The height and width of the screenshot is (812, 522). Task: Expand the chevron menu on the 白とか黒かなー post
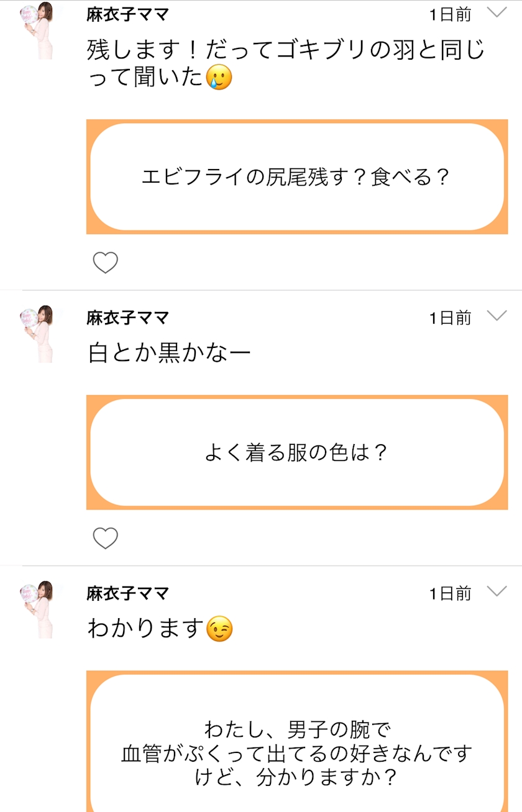[497, 316]
